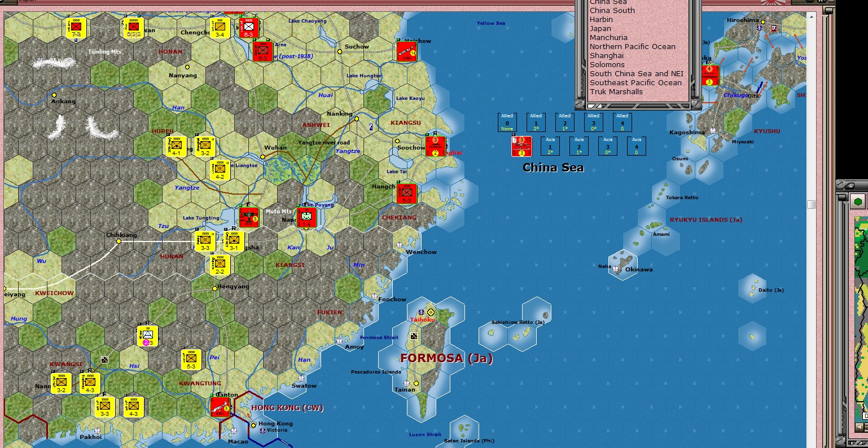
Task: Click the Allied 4 sea box
Action: (x=622, y=122)
